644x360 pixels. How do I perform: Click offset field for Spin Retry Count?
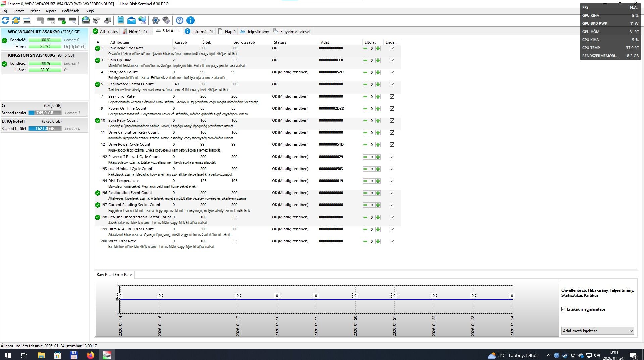click(x=372, y=121)
